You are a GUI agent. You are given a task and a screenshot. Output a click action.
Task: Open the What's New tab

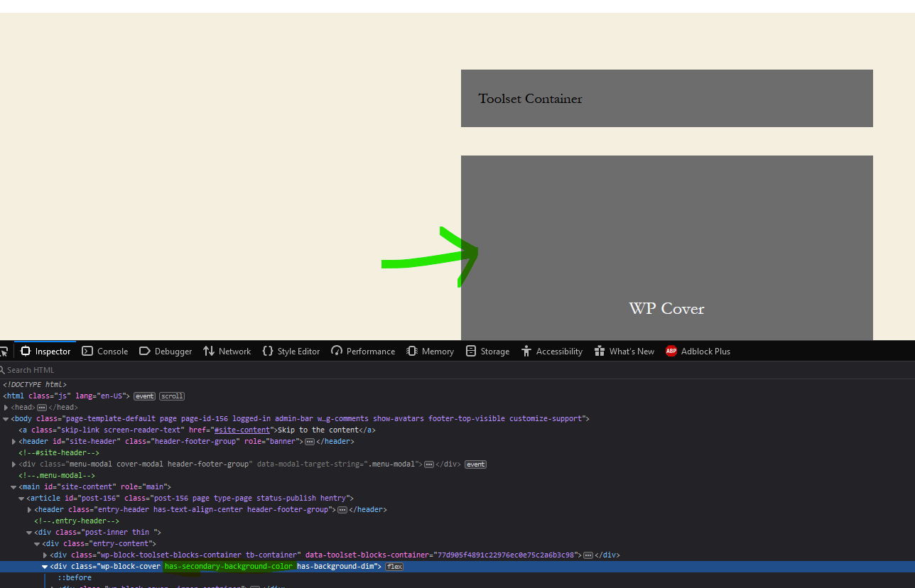coord(624,352)
